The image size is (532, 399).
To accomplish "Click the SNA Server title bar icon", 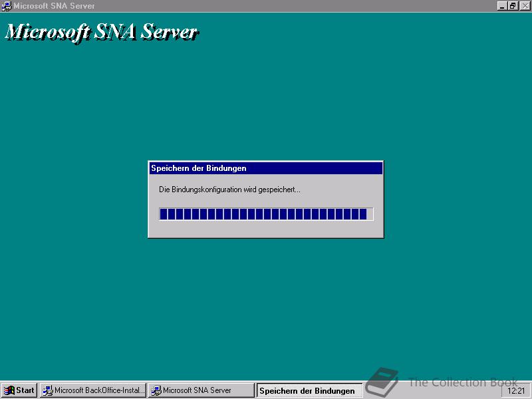I will (x=7, y=6).
